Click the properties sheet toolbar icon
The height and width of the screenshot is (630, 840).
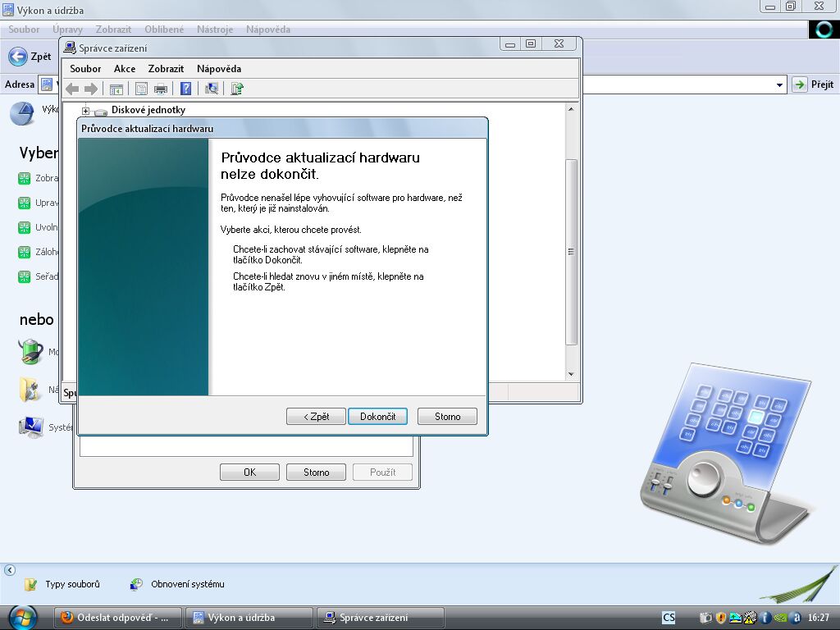(141, 89)
